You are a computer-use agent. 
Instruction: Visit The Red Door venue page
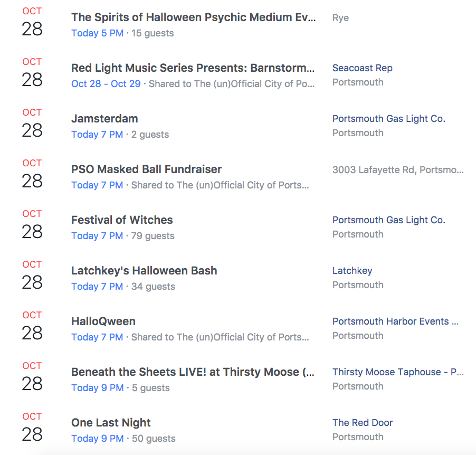(363, 423)
